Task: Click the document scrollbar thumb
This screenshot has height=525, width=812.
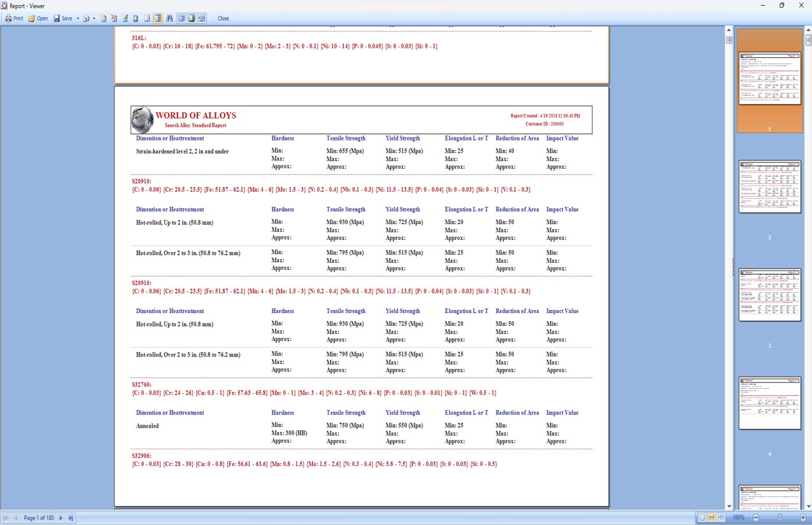Action: click(x=729, y=40)
